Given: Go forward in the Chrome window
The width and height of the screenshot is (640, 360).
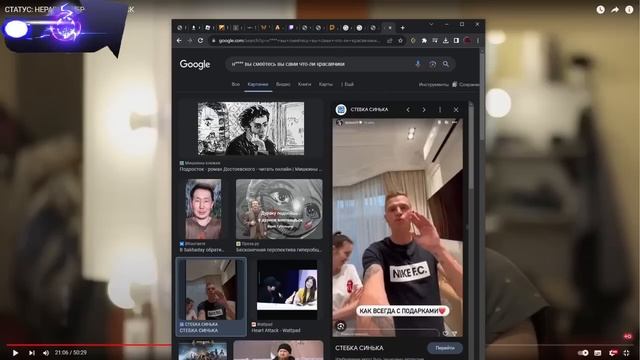Looking at the screenshot, I should coord(190,40).
